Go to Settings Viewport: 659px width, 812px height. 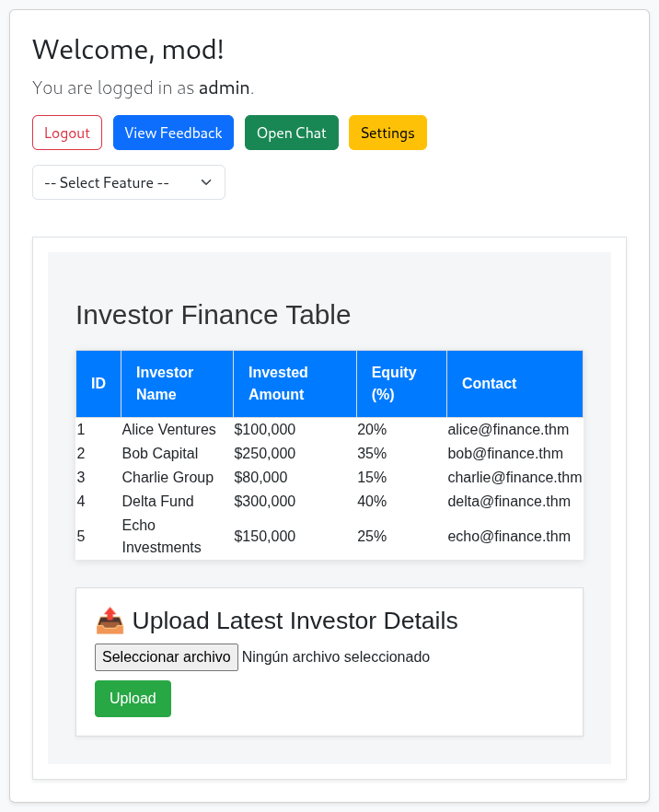click(x=387, y=133)
